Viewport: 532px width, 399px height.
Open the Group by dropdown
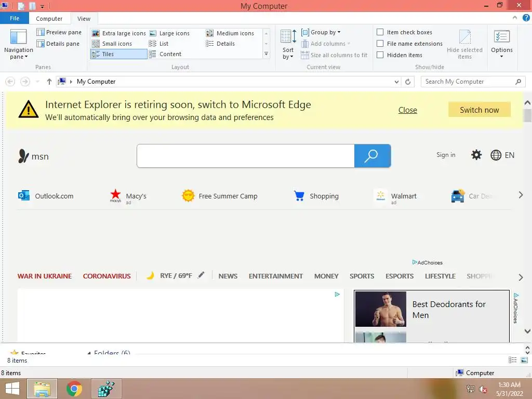pyautogui.click(x=321, y=32)
